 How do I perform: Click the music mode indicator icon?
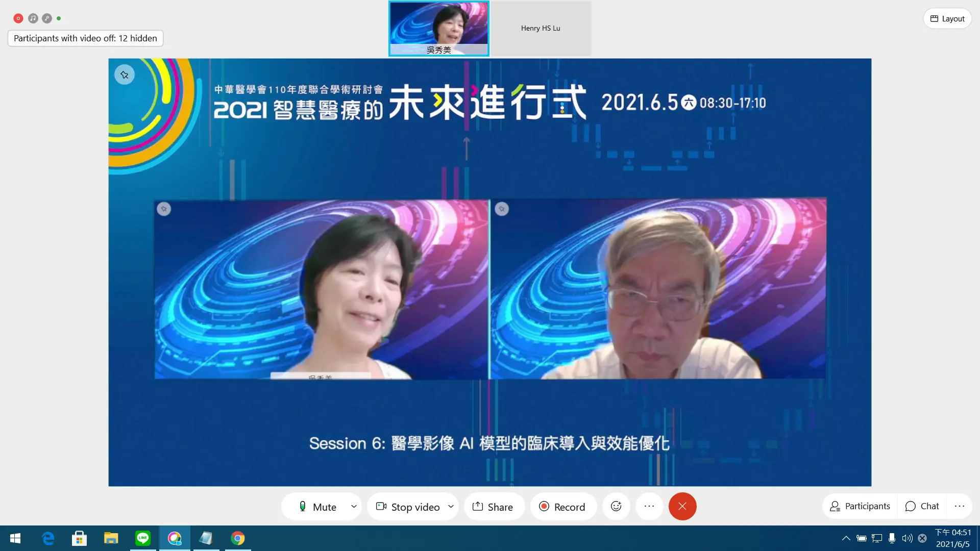(33, 18)
